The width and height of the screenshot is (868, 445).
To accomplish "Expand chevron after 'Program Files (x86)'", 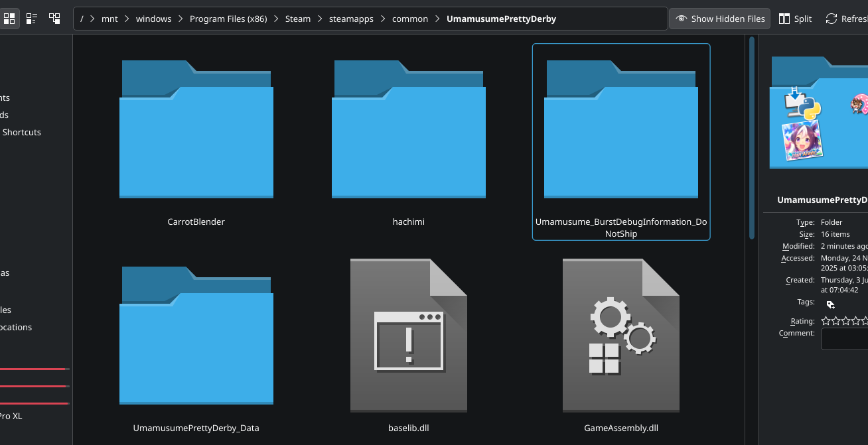I will click(x=277, y=19).
